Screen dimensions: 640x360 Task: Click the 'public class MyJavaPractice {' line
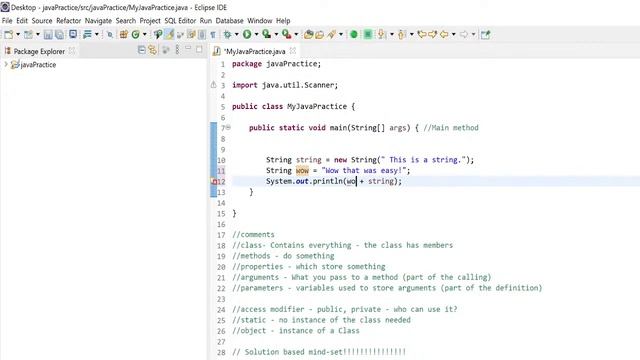click(x=293, y=106)
